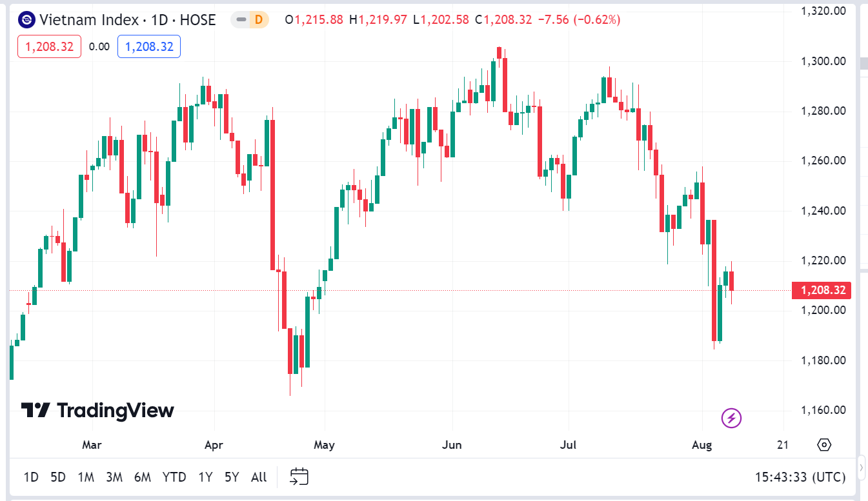Choose the YTD time range
This screenshot has width=868, height=501.
click(174, 477)
